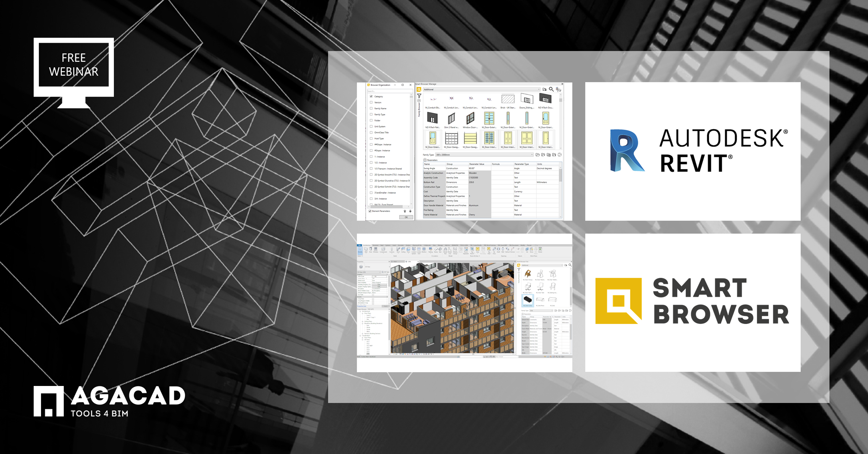Open the Additional dropdown in Smart Browser Manage
The height and width of the screenshot is (454, 868).
(x=482, y=90)
